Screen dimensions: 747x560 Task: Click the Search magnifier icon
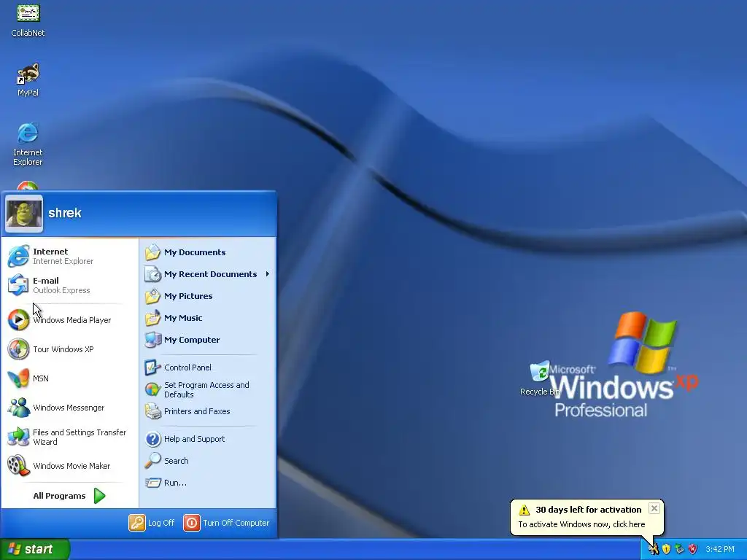pos(153,461)
